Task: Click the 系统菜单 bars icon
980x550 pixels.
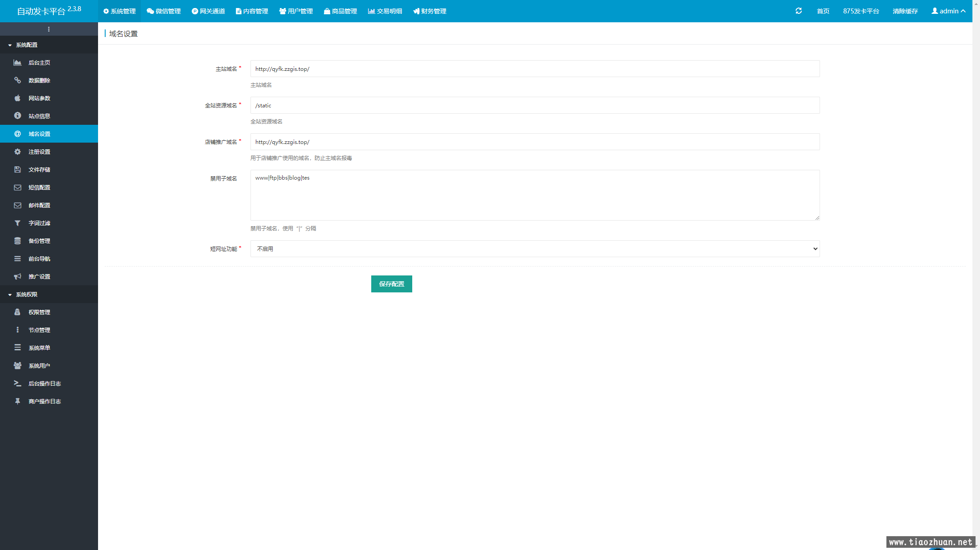Action: pos(17,348)
